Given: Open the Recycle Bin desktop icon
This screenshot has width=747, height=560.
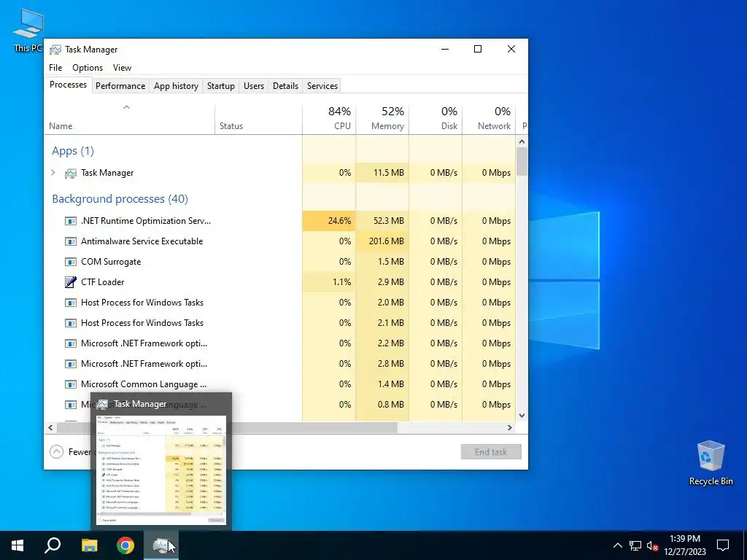Looking at the screenshot, I should (x=711, y=463).
